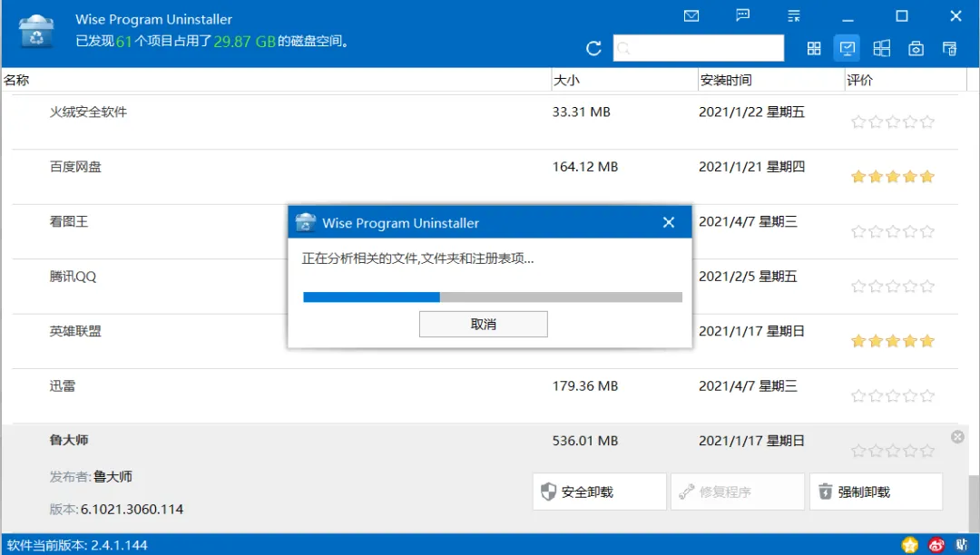This screenshot has width=980, height=555.
Task: Select the 腾讯QQ entry
Action: tap(73, 277)
